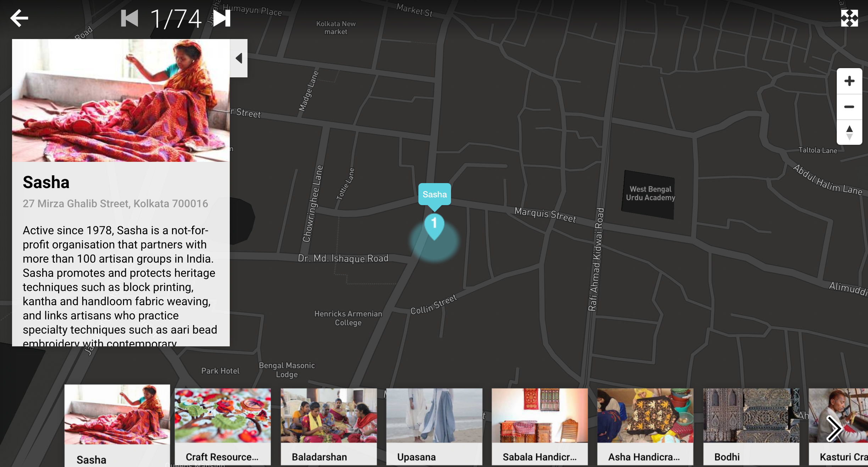The image size is (868, 467).
Task: Click the Rafi Ahmad Kidwai Road label
Action: point(596,259)
